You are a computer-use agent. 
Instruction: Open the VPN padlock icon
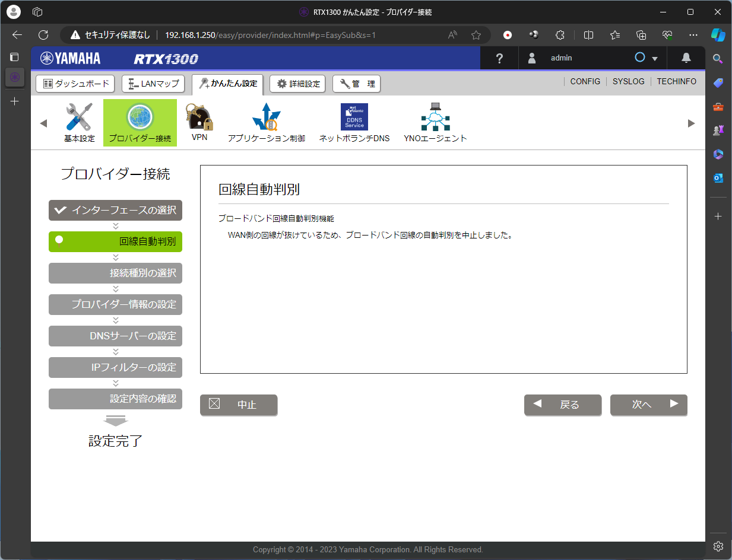[199, 123]
